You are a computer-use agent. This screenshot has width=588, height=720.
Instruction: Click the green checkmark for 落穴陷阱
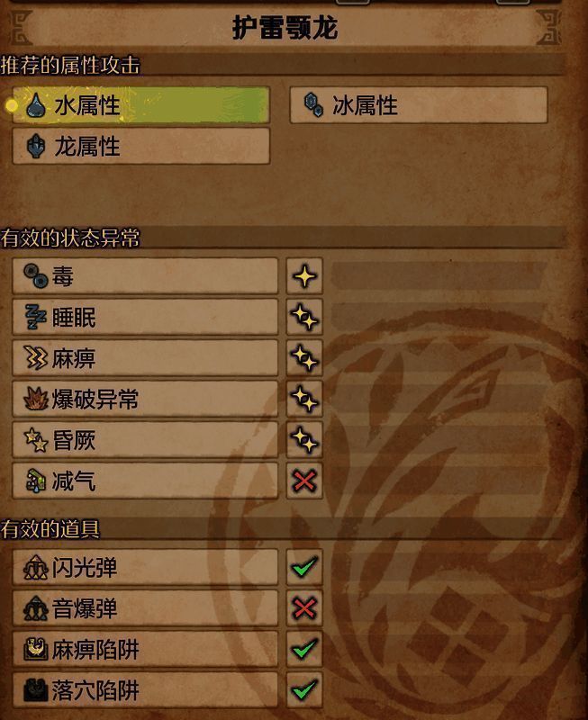pos(304,689)
